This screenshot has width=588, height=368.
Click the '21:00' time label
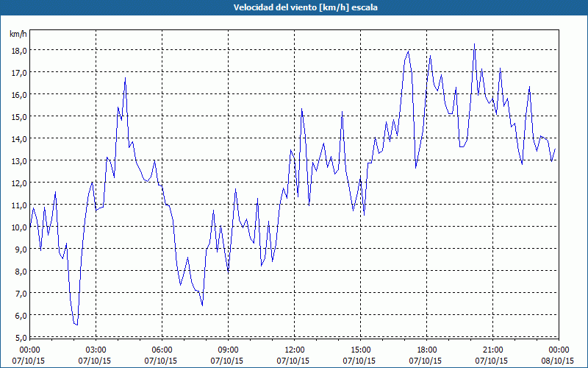(x=492, y=350)
